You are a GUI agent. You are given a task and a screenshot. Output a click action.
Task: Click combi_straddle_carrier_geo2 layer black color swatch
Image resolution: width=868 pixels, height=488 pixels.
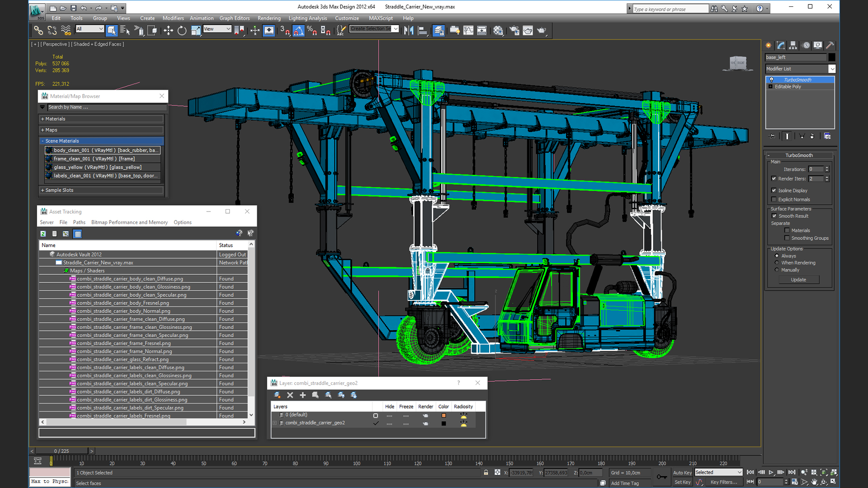point(443,423)
